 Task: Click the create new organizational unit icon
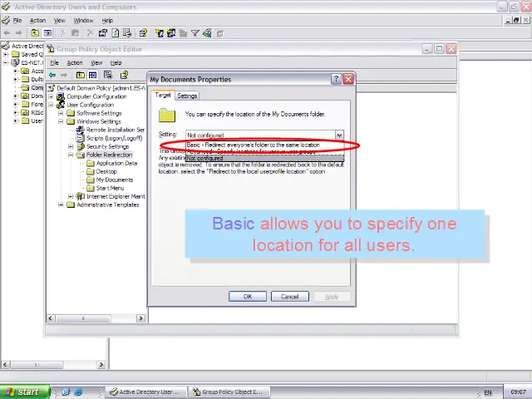(x=183, y=33)
